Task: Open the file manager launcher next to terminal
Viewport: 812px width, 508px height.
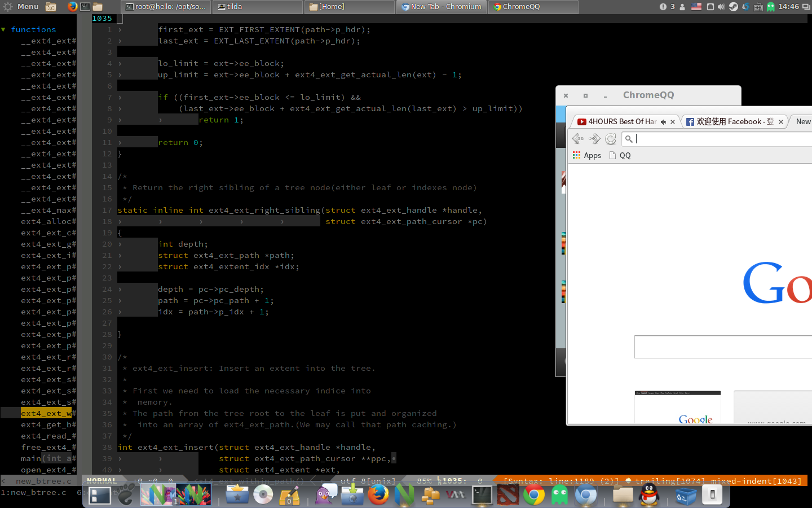Action: (98, 7)
